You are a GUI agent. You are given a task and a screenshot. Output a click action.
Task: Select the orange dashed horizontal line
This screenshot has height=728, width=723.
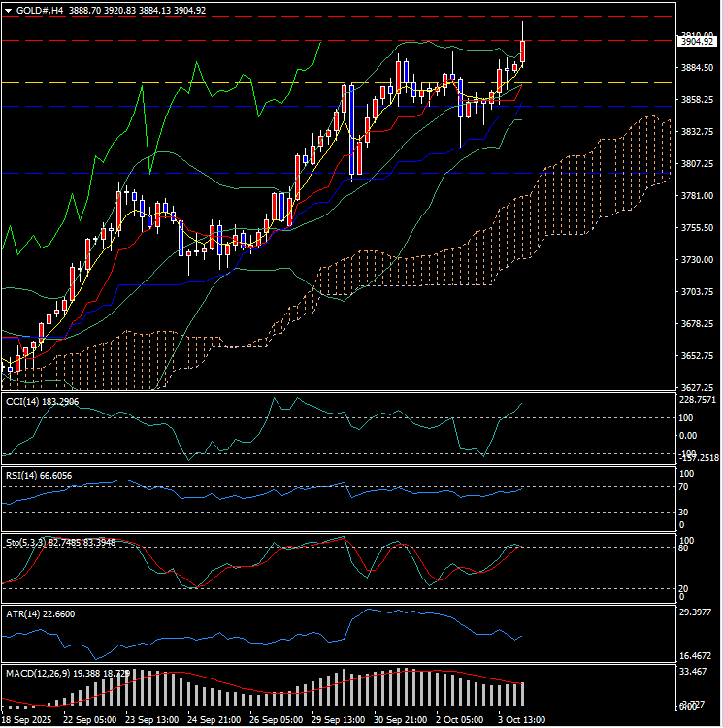tap(291, 83)
